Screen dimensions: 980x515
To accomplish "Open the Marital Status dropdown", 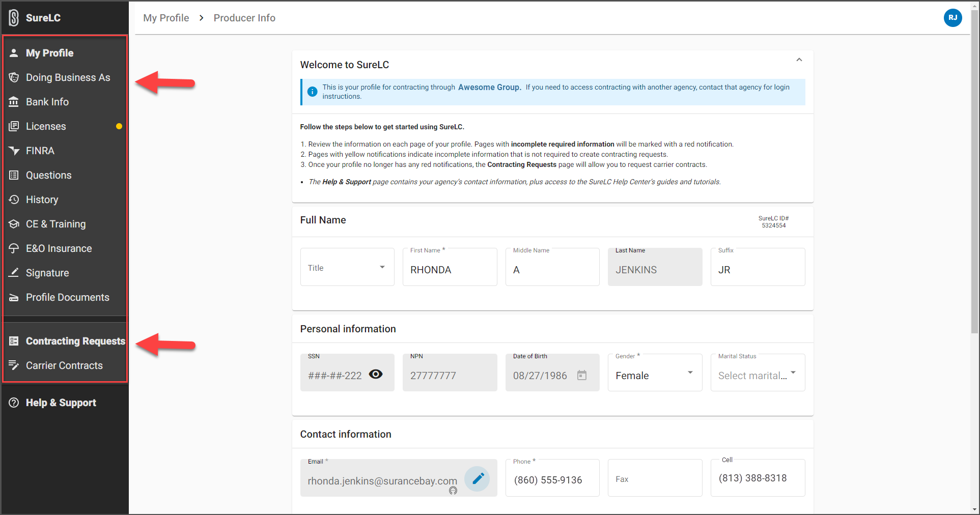I will (758, 373).
